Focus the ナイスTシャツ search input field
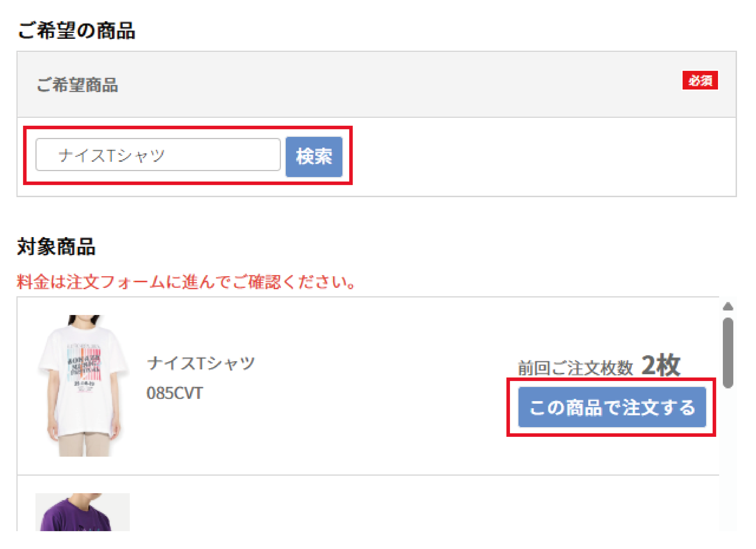This screenshot has width=756, height=549. coord(158,155)
